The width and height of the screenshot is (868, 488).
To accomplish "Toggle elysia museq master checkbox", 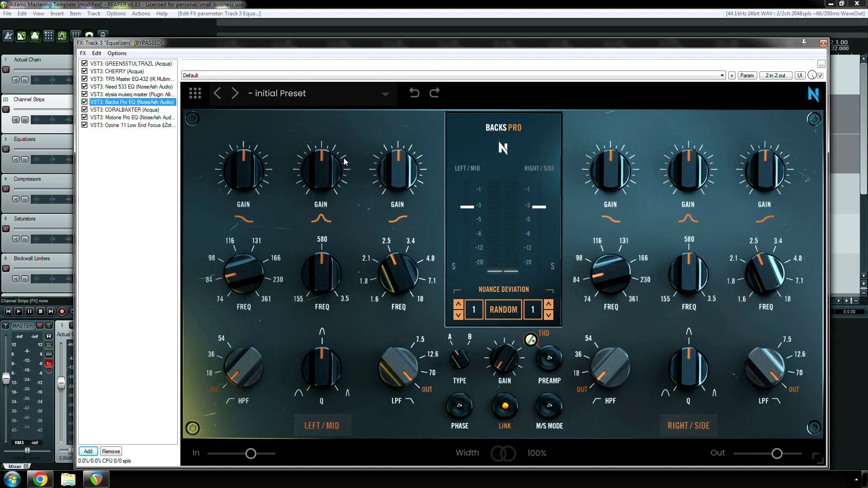I will tap(85, 94).
